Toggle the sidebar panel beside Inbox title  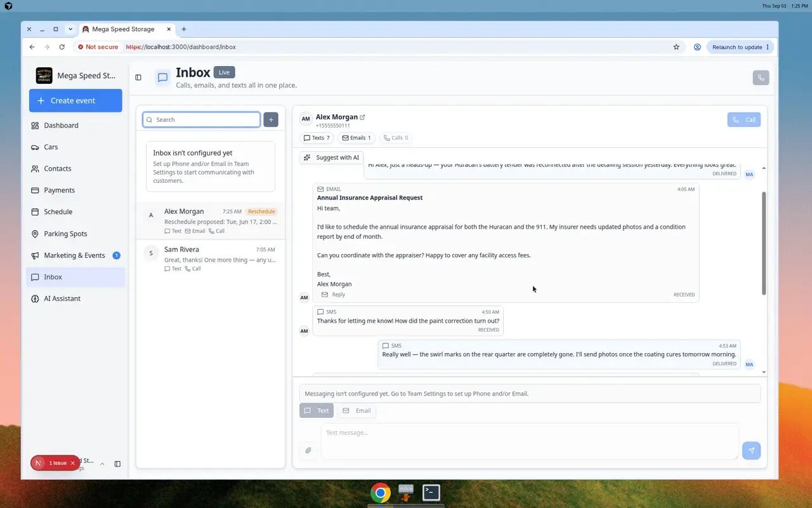(138, 77)
